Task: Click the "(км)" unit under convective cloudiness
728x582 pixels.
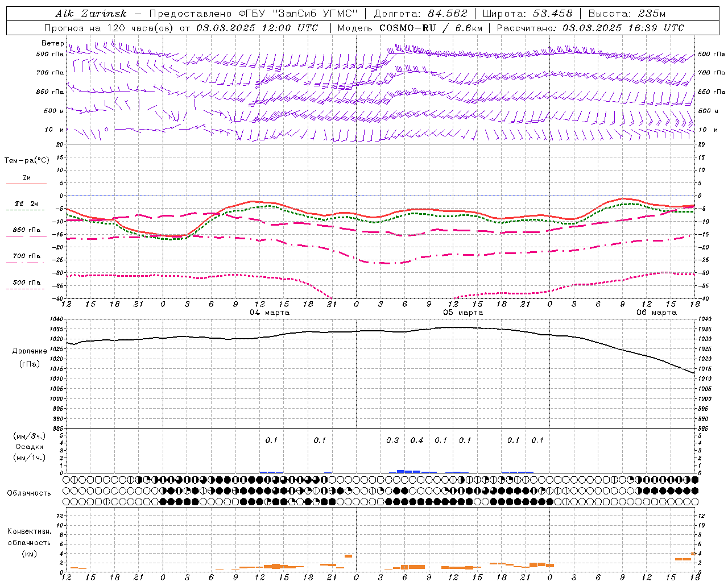Action: [x=30, y=554]
